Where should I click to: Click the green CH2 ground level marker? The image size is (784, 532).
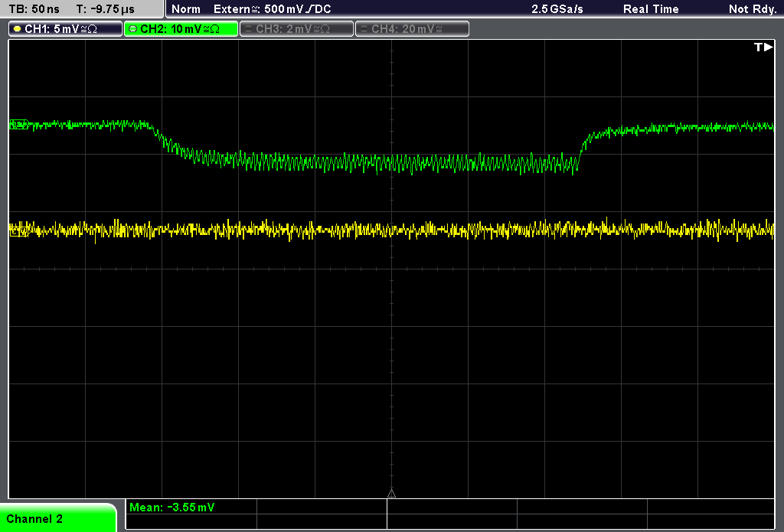19,125
